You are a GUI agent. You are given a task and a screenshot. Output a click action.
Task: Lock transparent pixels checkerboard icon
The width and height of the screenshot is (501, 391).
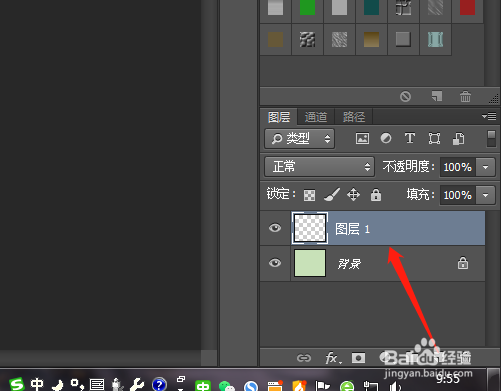[309, 195]
